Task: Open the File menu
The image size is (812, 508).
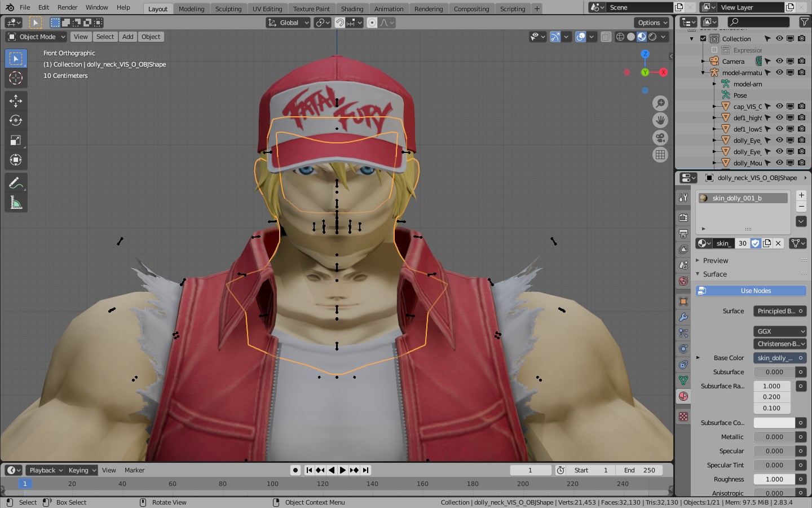Action: 25,7
